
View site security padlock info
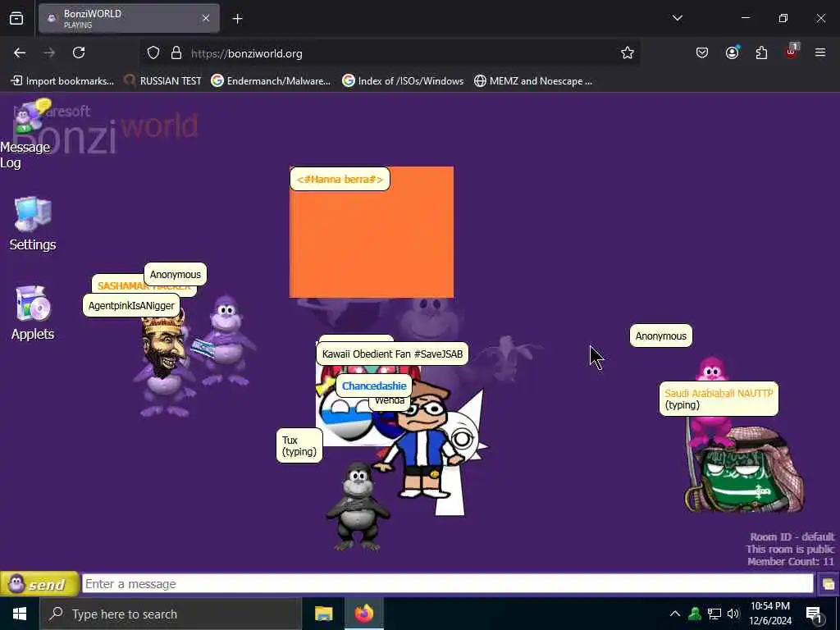click(x=176, y=53)
